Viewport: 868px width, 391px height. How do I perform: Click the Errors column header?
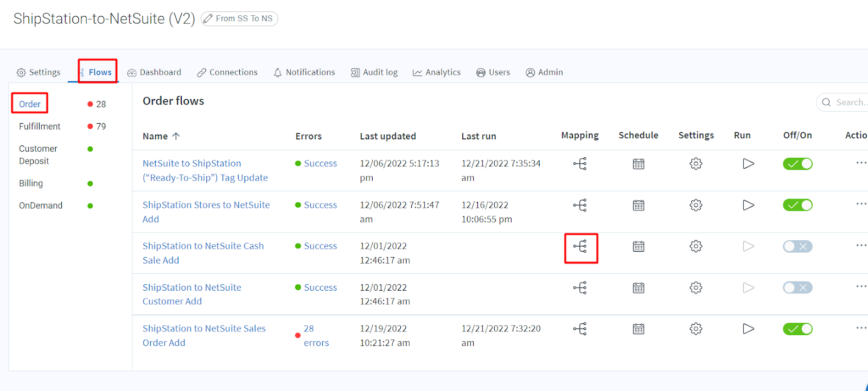309,136
